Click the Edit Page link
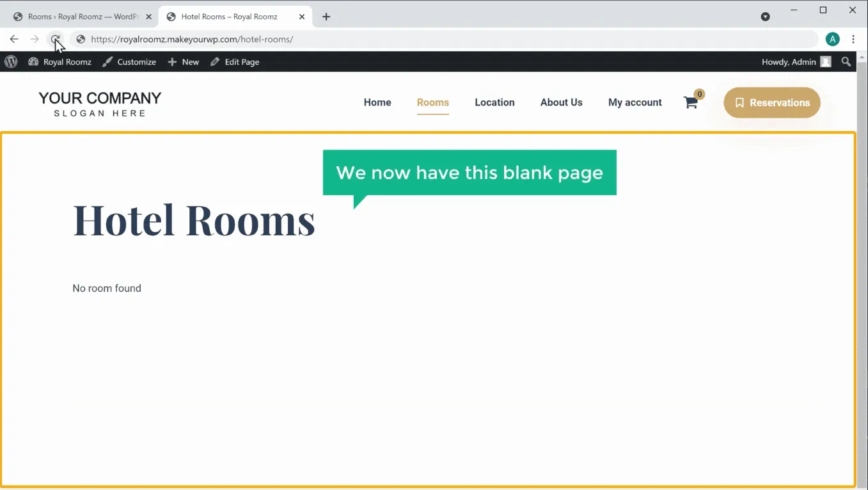Viewport: 868px width, 490px height. [x=235, y=62]
